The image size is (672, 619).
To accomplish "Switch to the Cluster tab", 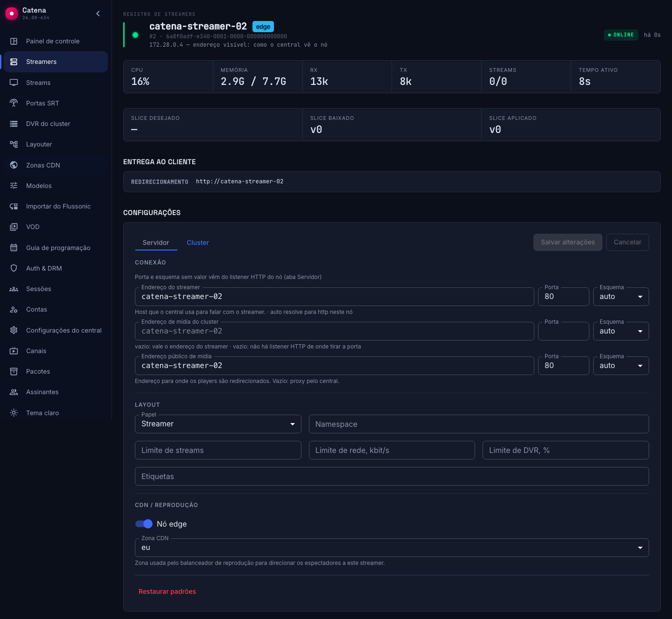I will click(x=198, y=243).
